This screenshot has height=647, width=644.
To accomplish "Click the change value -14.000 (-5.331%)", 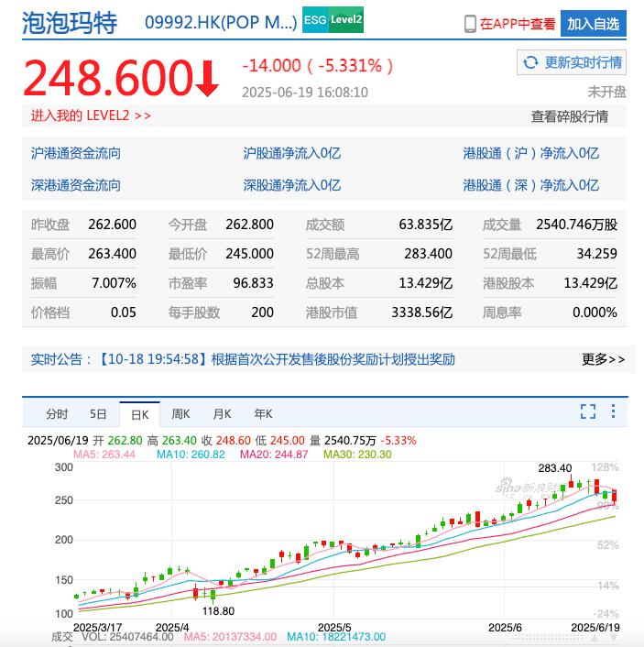I will pos(318,66).
